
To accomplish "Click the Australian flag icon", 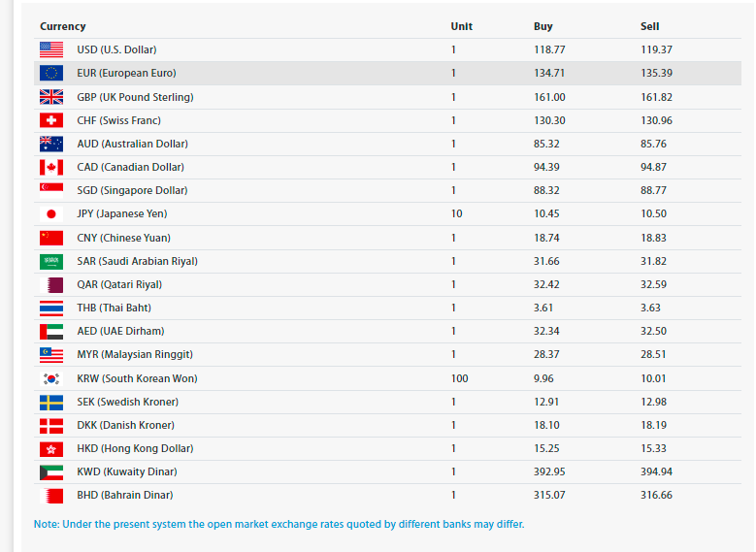I will point(51,144).
